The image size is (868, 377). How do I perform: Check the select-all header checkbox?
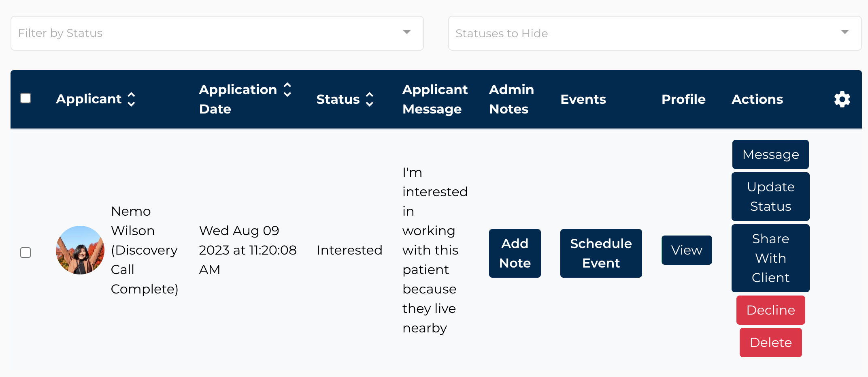coord(26,98)
